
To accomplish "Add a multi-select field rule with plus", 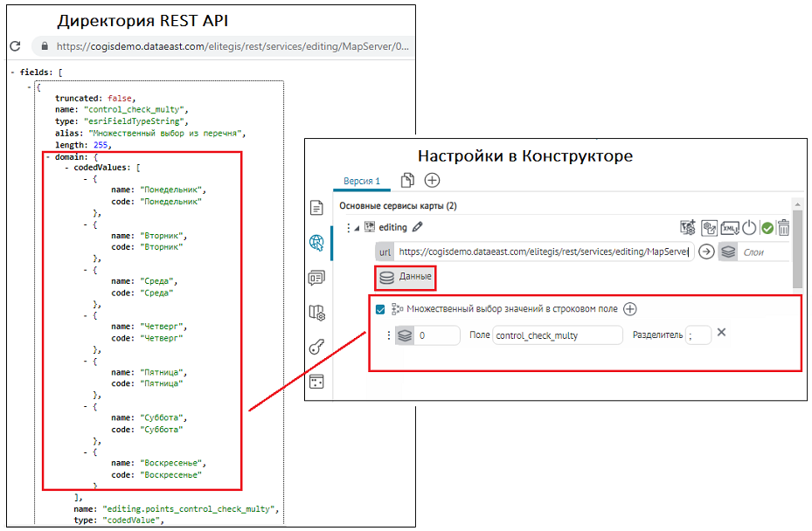I will pyautogui.click(x=629, y=309).
